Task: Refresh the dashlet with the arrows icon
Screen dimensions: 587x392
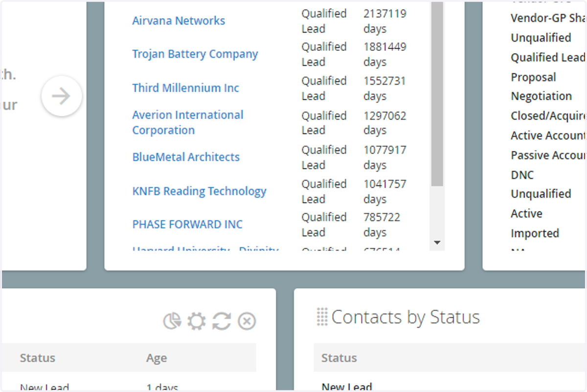Action: 222,321
